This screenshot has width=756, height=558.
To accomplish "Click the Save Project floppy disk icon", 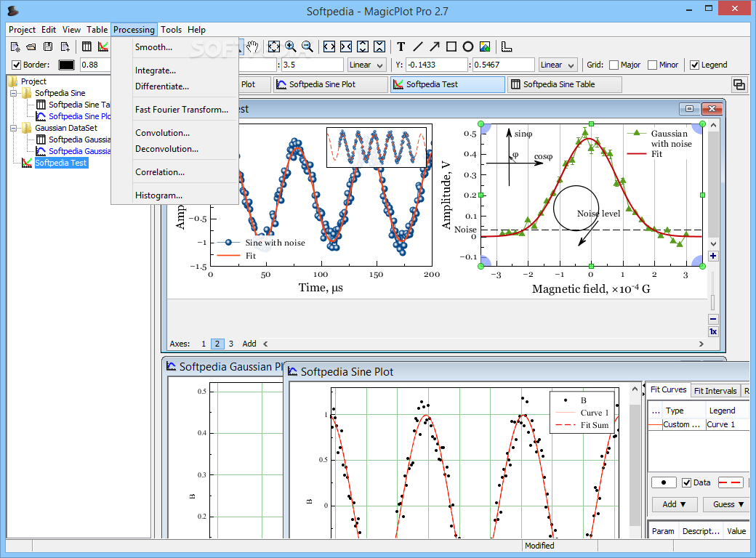I will [x=48, y=46].
